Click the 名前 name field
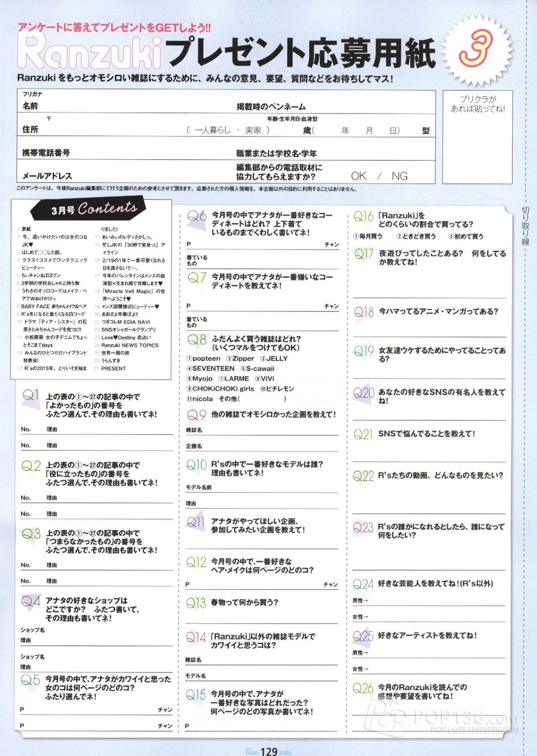This screenshot has height=756, width=537. click(x=126, y=102)
